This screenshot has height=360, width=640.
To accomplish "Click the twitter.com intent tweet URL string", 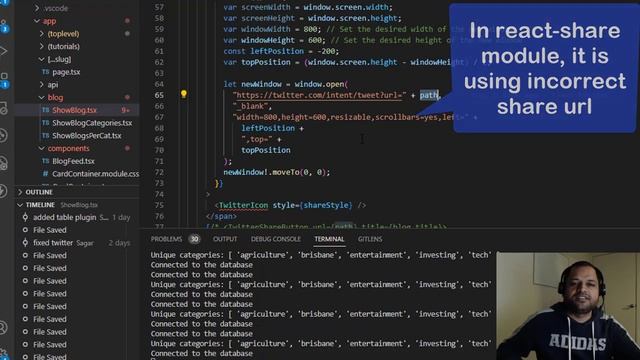I will 320,95.
